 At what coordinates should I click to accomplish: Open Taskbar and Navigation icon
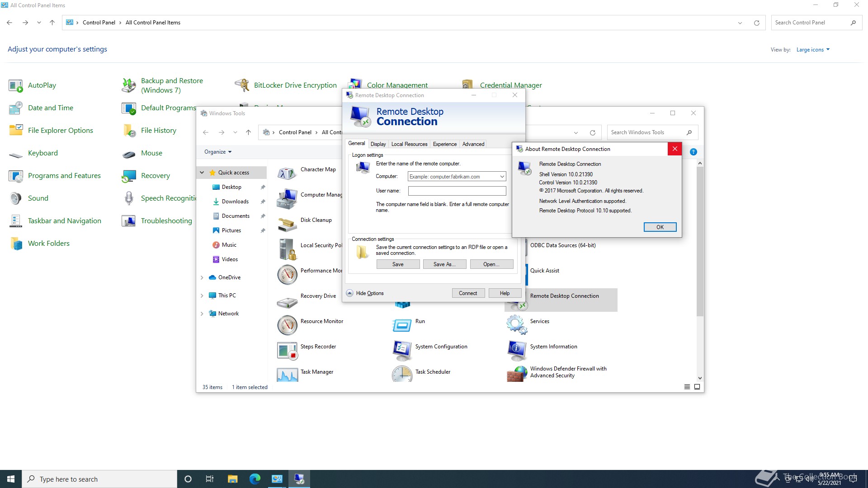[16, 221]
